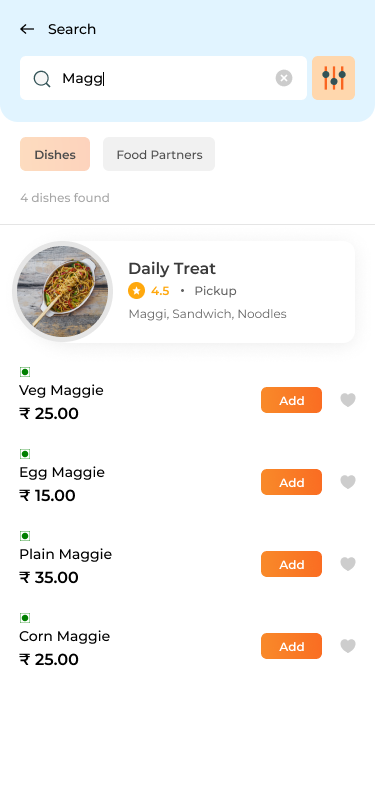This screenshot has width=375, height=812.
Task: Add Veg Maggie to cart
Action: pyautogui.click(x=292, y=400)
